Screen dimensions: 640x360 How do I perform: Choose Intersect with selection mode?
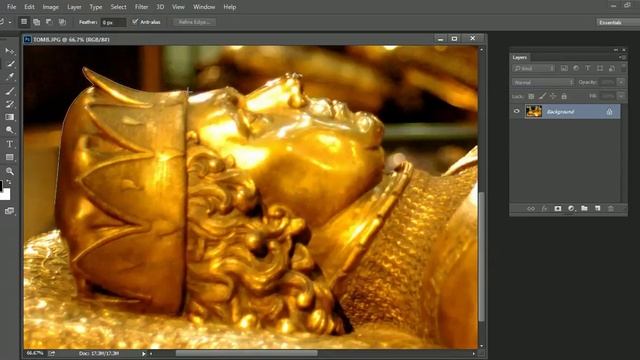click(x=62, y=22)
